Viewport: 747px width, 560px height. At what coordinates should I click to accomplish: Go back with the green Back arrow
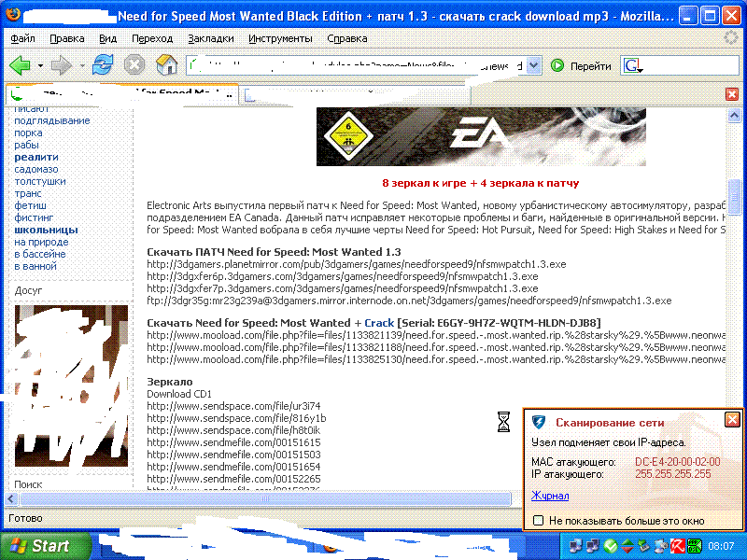(19, 65)
